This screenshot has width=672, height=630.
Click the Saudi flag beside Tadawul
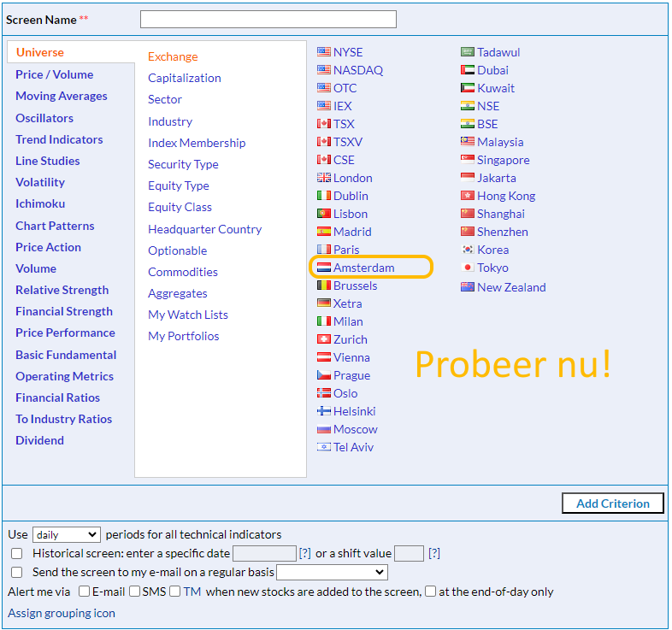click(x=467, y=52)
